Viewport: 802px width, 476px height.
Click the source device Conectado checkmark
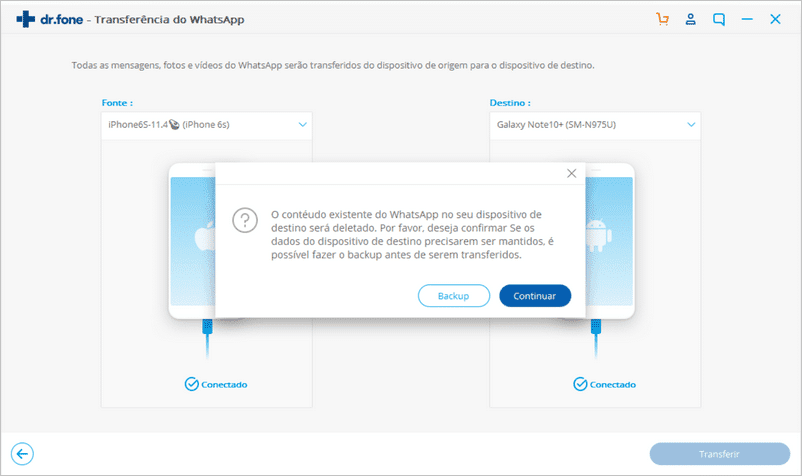tap(192, 384)
